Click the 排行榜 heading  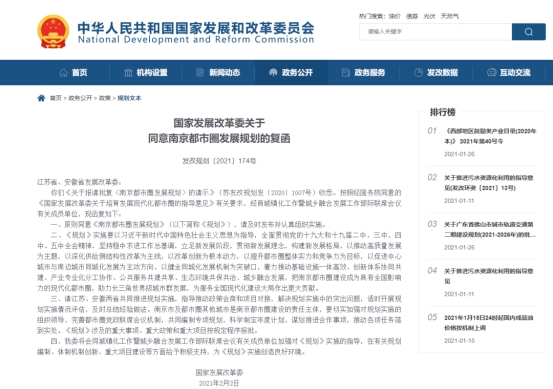pyautogui.click(x=443, y=112)
